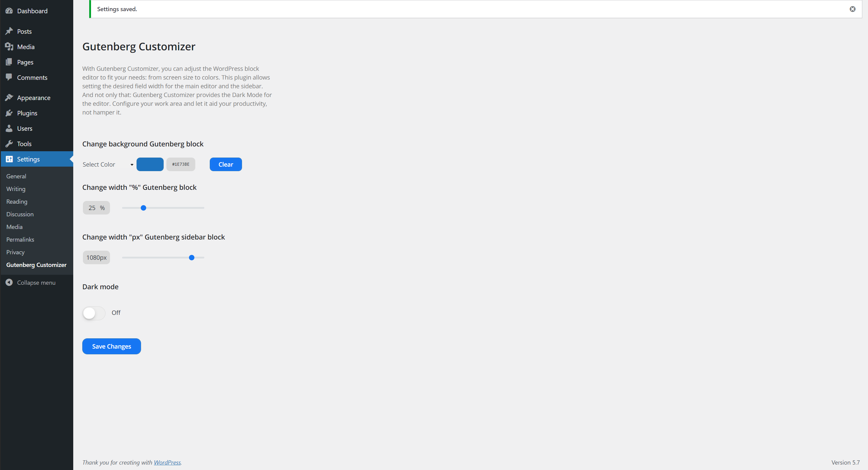Open Privacy settings submenu
The width and height of the screenshot is (868, 470).
pyautogui.click(x=15, y=252)
